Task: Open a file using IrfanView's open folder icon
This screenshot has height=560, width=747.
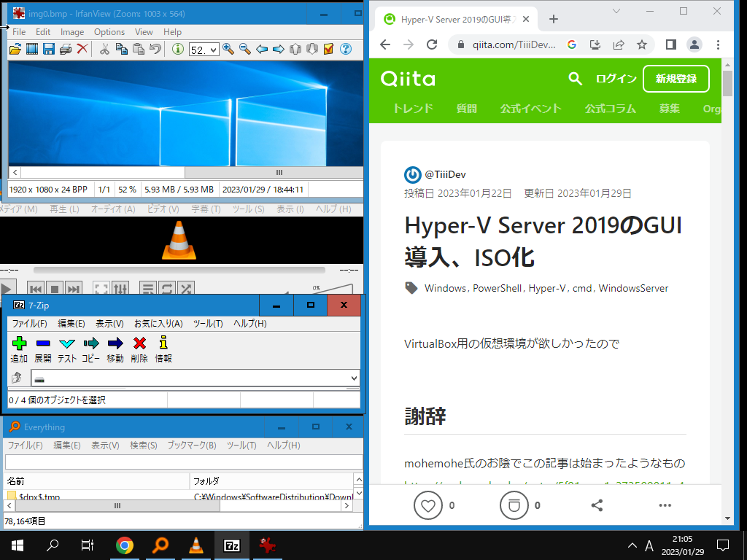Action: tap(13, 50)
